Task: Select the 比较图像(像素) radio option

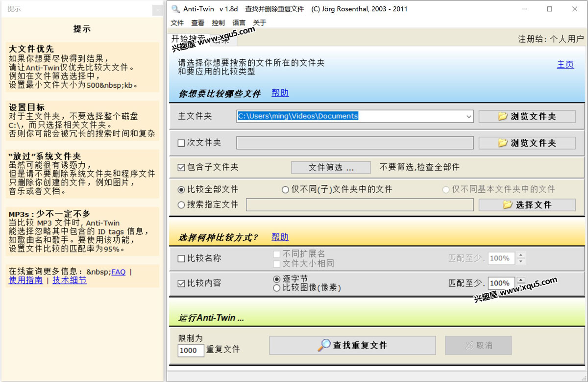Action: pos(277,288)
